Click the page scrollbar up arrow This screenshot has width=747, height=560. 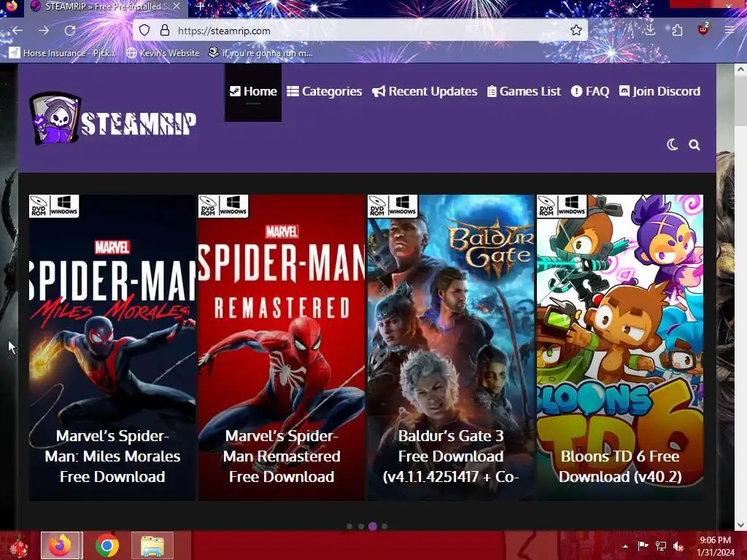[740, 69]
